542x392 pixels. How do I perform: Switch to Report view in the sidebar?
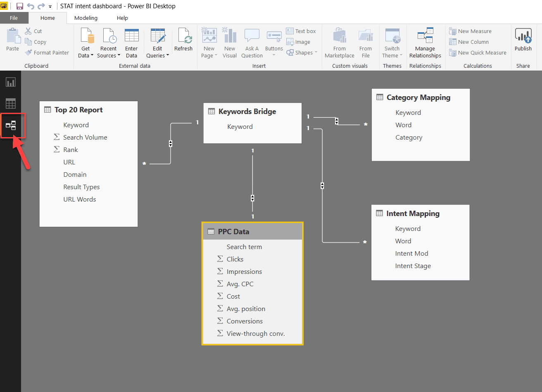tap(11, 81)
